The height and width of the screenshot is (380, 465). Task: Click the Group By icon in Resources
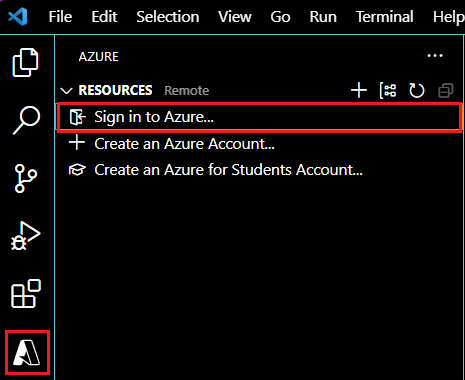(388, 90)
